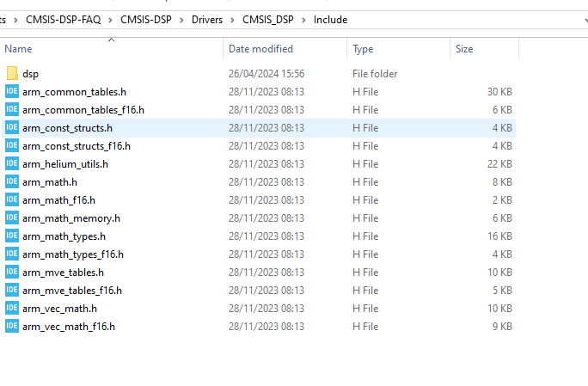Expand chevron after CMSIS-DSP breadcrumb

(x=181, y=20)
